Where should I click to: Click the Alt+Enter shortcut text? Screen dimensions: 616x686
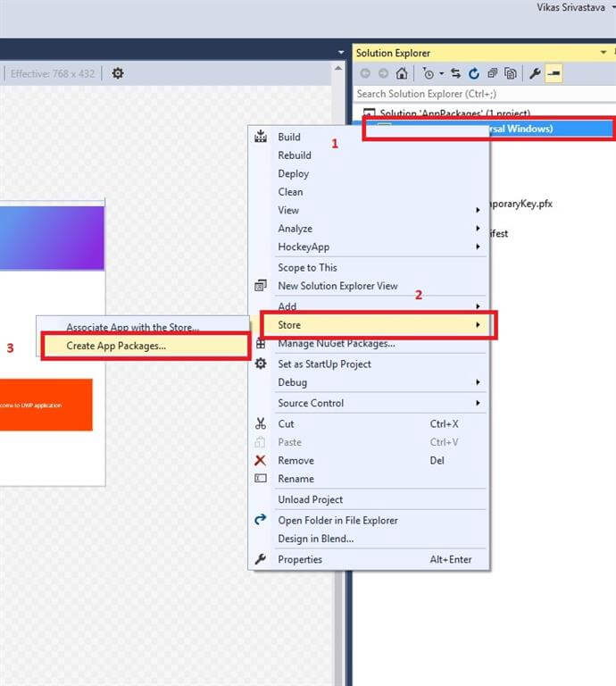[451, 559]
